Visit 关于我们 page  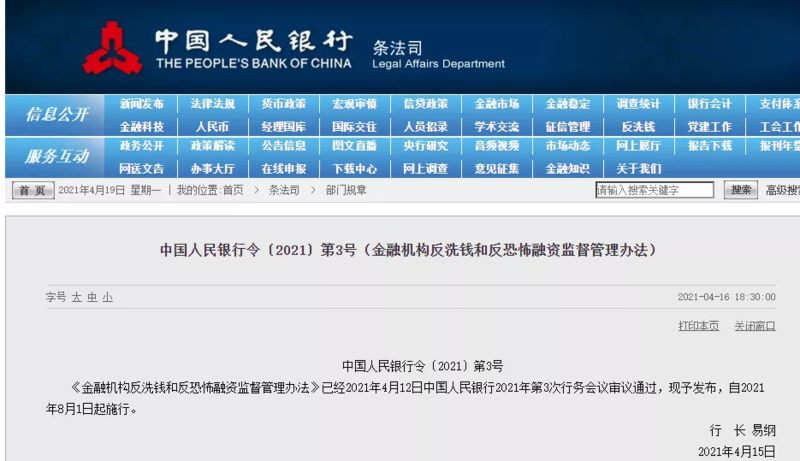[x=638, y=168]
